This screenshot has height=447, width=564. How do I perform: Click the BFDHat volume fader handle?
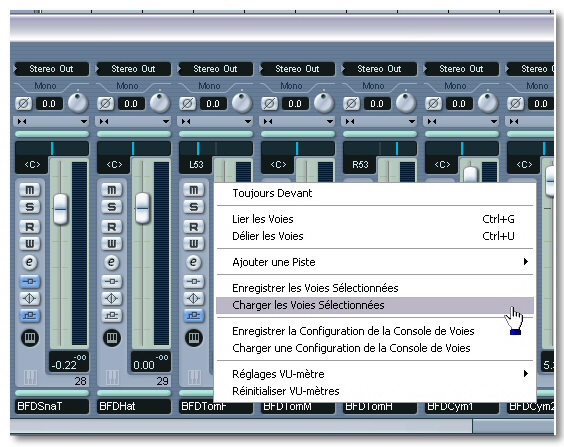[x=142, y=208]
